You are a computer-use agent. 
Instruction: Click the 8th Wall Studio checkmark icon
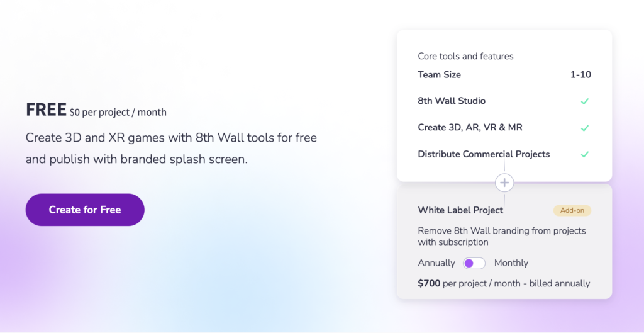(x=584, y=101)
